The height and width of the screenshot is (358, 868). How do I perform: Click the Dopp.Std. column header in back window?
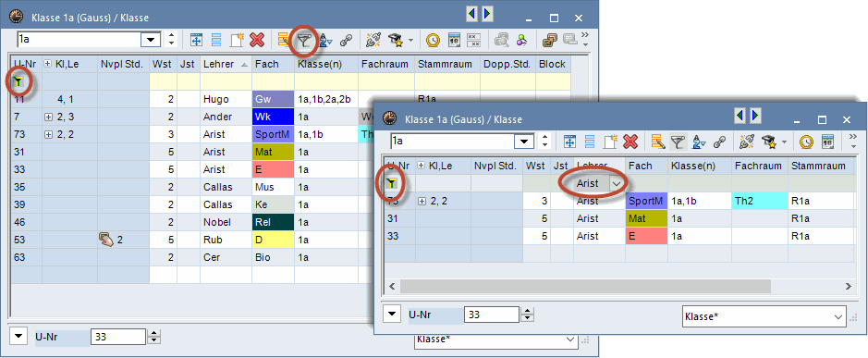pos(508,64)
